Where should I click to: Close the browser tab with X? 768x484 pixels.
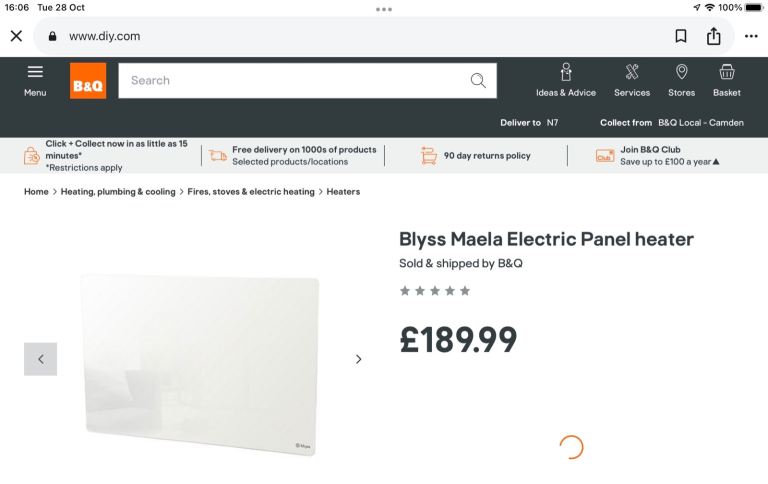click(x=16, y=36)
